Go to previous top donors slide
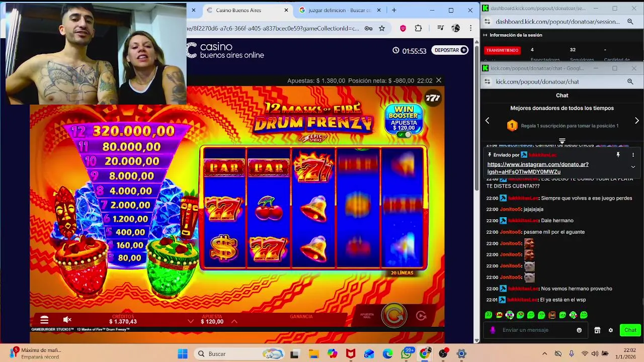 point(487,121)
